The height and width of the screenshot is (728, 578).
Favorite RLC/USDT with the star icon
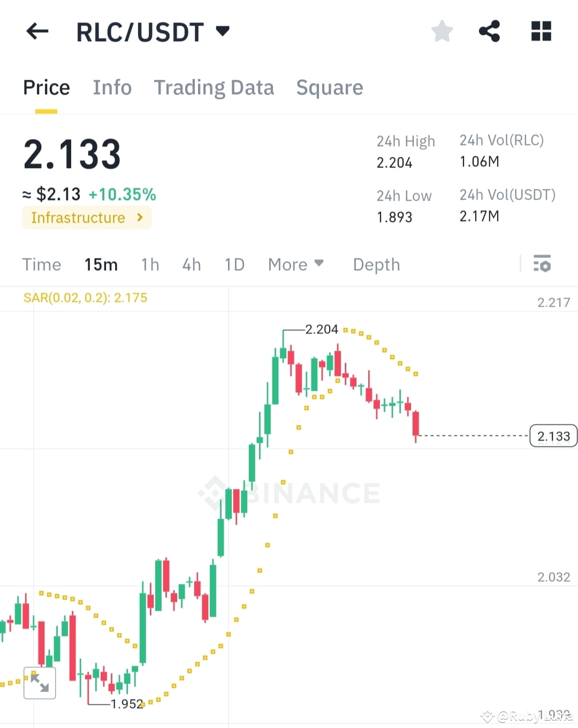click(442, 31)
